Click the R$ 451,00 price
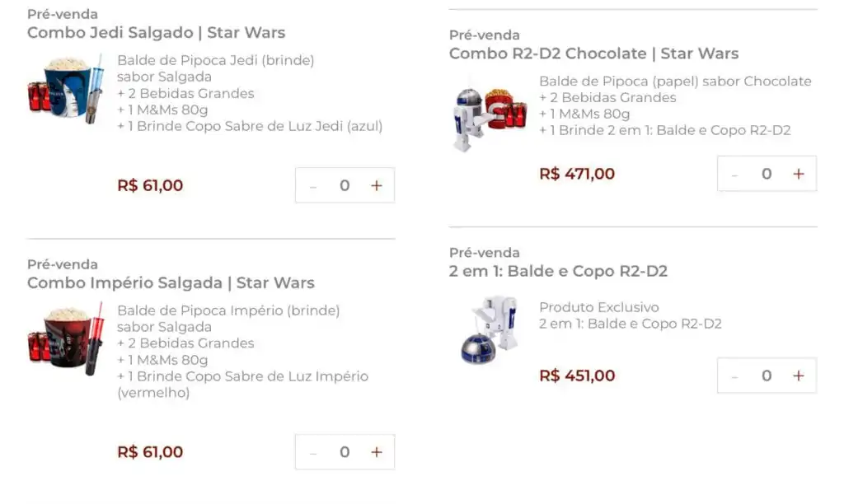844x504 pixels. (577, 376)
